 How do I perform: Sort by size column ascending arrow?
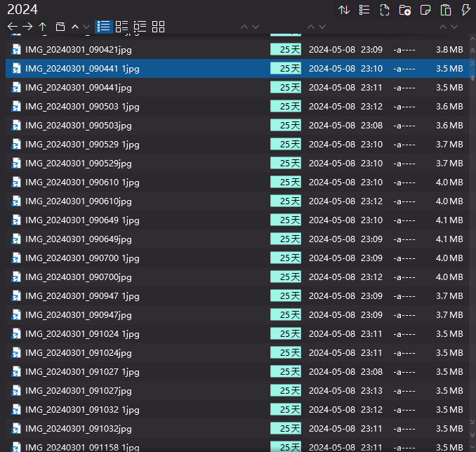point(443,27)
